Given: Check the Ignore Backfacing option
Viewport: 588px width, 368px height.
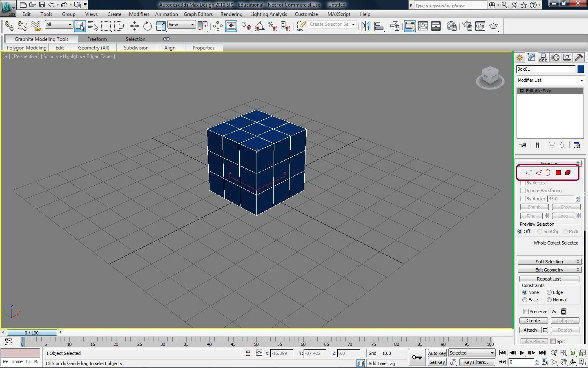Looking at the screenshot, I should coord(523,191).
